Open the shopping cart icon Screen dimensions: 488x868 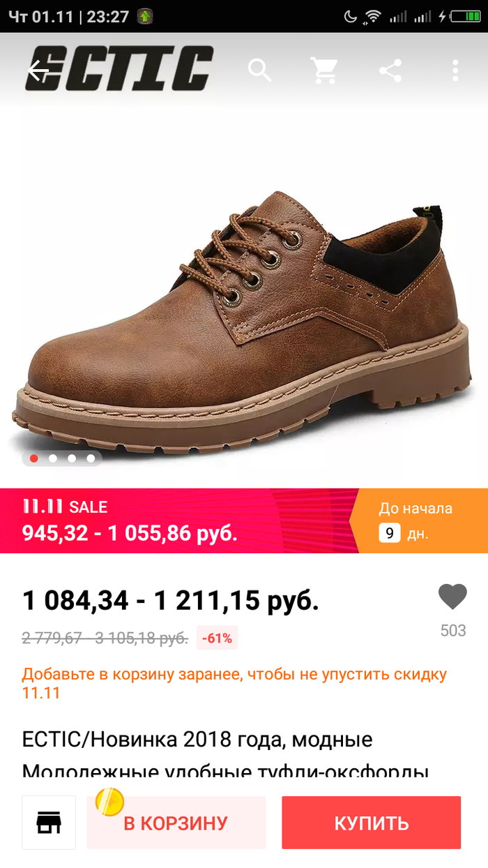(324, 70)
